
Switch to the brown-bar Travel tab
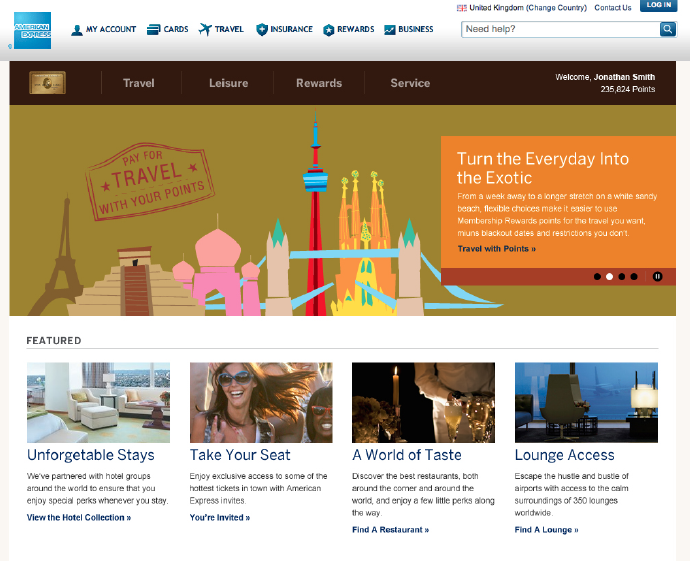(139, 83)
